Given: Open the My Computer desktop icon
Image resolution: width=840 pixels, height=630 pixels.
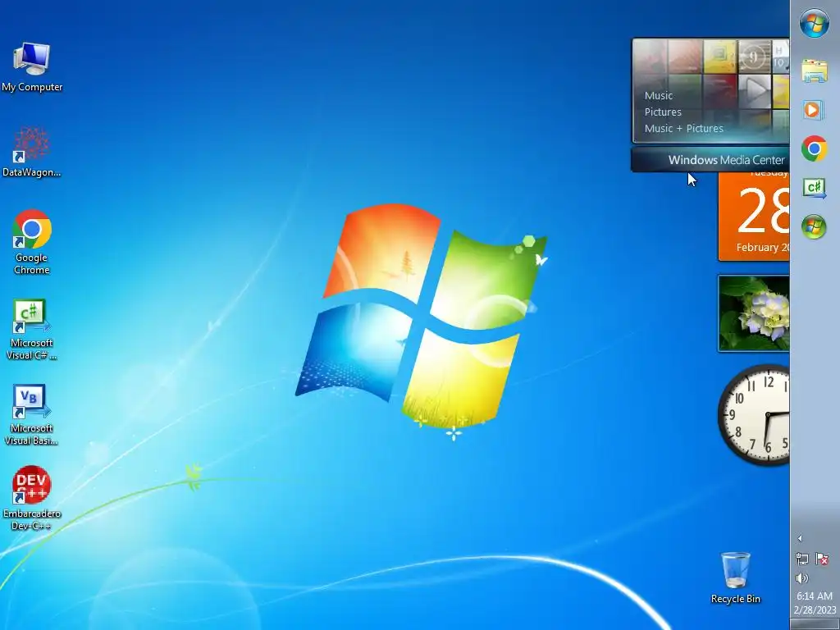Looking at the screenshot, I should [x=32, y=66].
